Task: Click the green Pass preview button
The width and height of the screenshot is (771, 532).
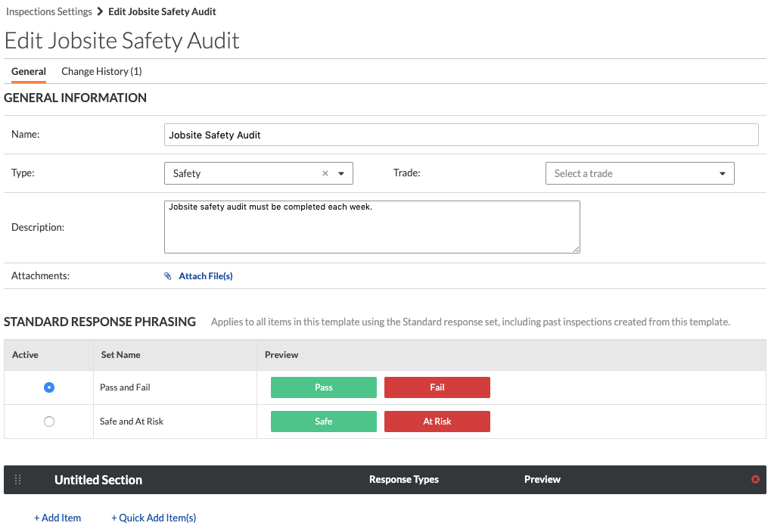Action: click(324, 387)
